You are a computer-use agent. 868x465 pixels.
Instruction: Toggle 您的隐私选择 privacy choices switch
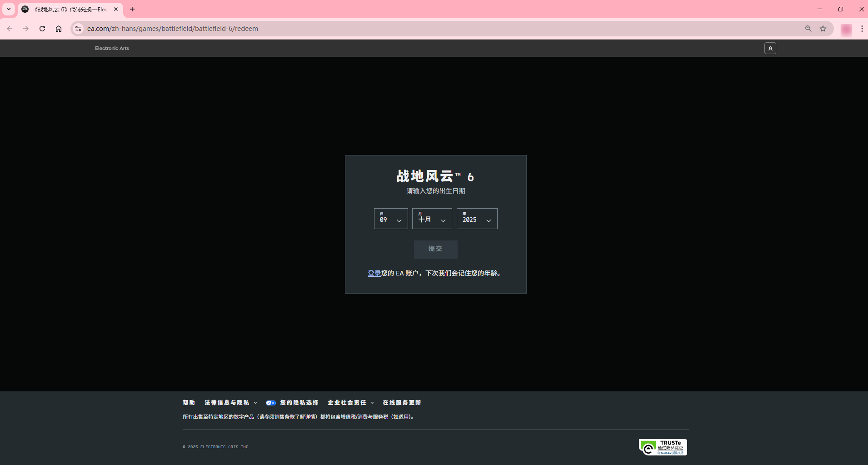pyautogui.click(x=271, y=403)
